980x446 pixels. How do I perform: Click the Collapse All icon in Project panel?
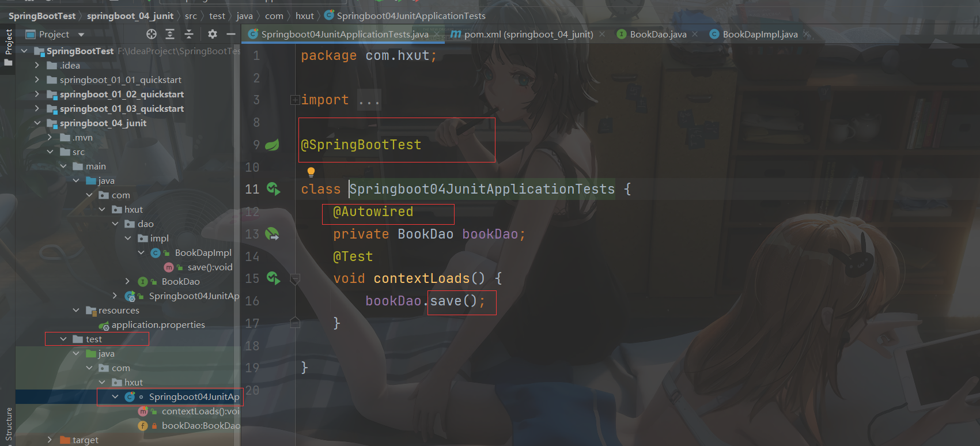tap(189, 35)
